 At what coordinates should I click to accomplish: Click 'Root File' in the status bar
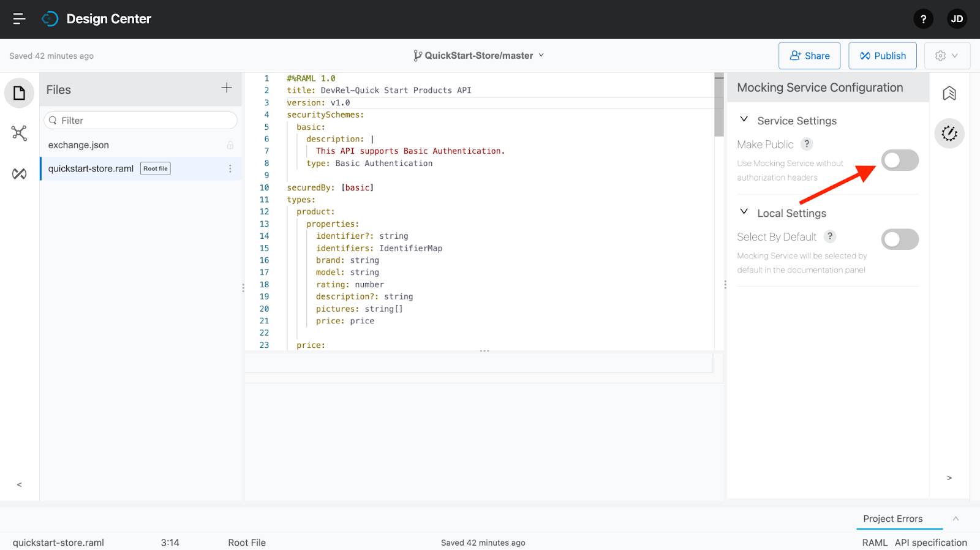[247, 543]
